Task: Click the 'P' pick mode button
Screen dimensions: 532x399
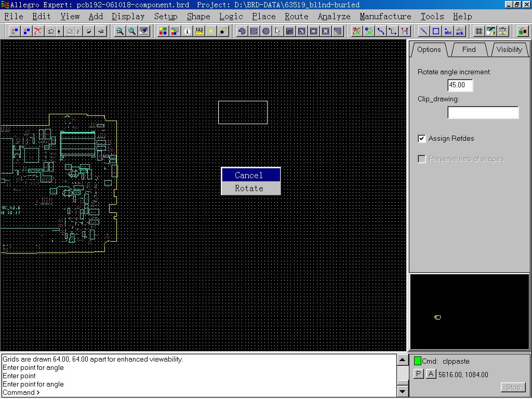Action: [x=419, y=374]
